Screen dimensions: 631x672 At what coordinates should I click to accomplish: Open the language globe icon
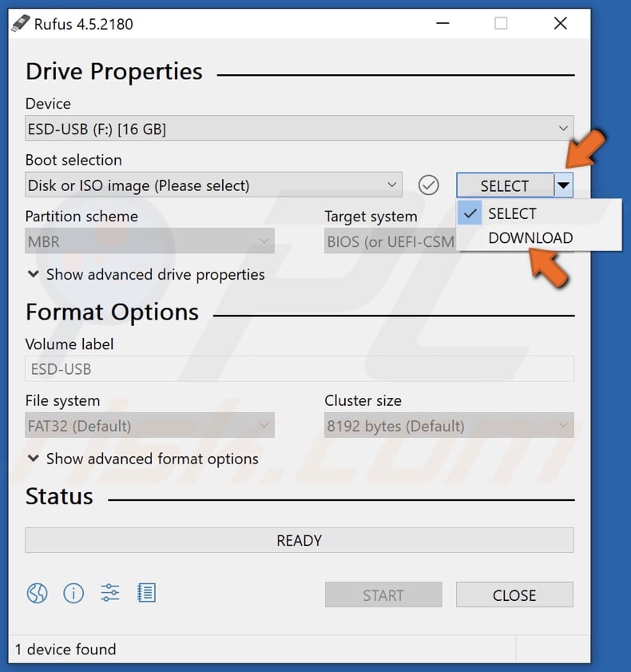[x=38, y=594]
